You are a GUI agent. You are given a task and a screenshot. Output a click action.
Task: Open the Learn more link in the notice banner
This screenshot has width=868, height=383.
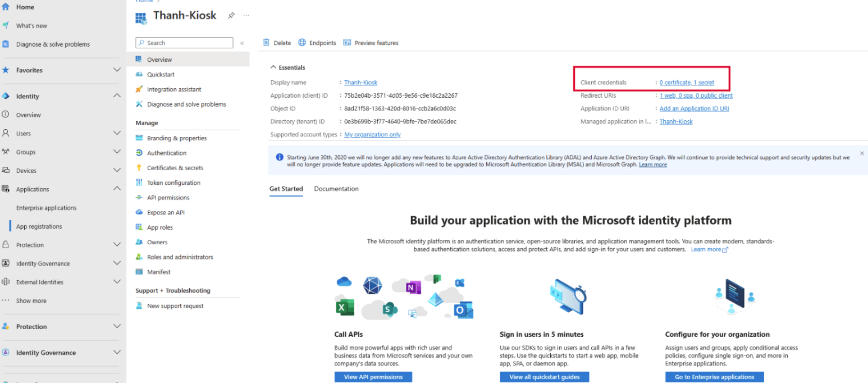(653, 165)
